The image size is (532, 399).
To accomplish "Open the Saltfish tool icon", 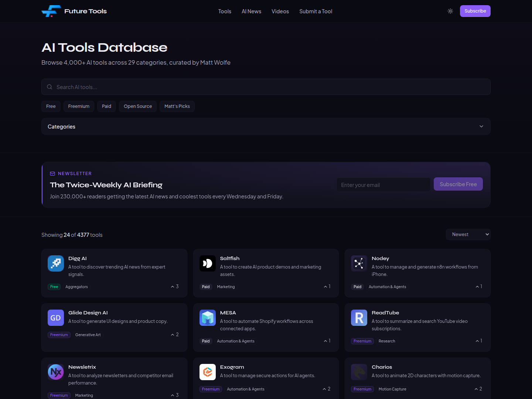I will tap(208, 263).
